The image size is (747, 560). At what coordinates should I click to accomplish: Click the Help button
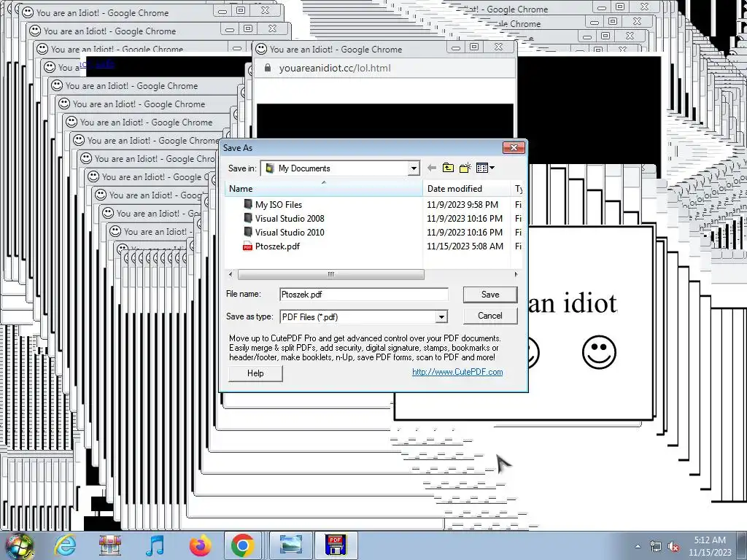255,373
